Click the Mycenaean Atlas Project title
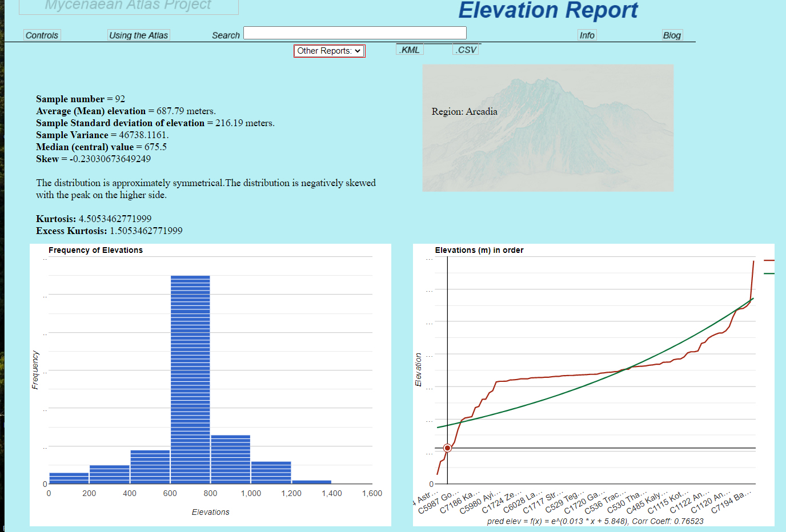Screen dimensions: 786x532 pos(129,6)
